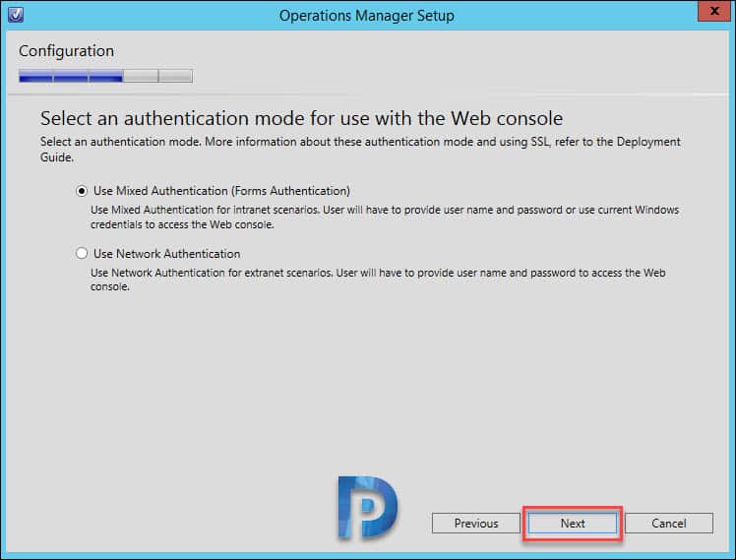Click the setup app icon in title bar
This screenshot has height=560, width=736.
[x=16, y=15]
